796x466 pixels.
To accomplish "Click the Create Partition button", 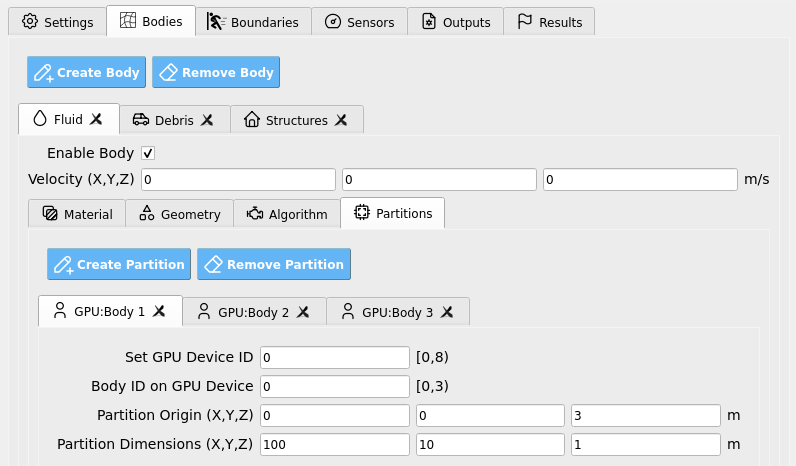I will (119, 264).
